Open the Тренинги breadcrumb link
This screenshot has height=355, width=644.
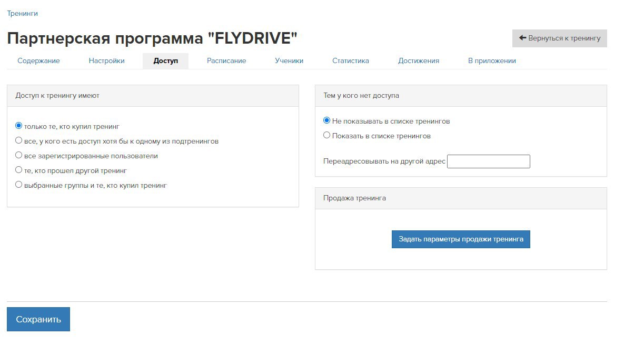point(22,13)
